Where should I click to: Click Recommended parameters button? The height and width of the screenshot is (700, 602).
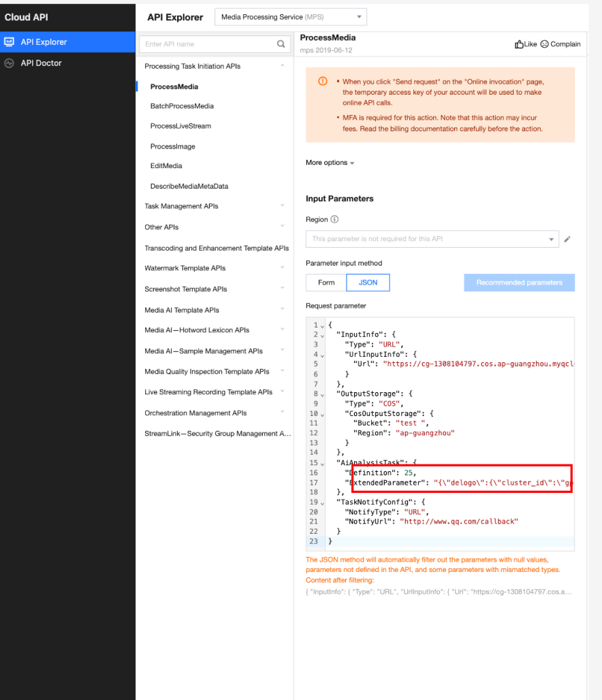pos(519,283)
